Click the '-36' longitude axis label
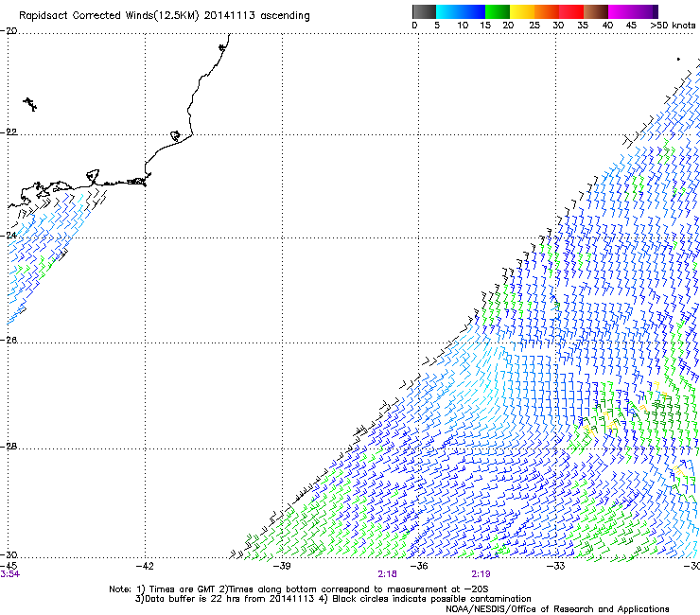 click(419, 567)
